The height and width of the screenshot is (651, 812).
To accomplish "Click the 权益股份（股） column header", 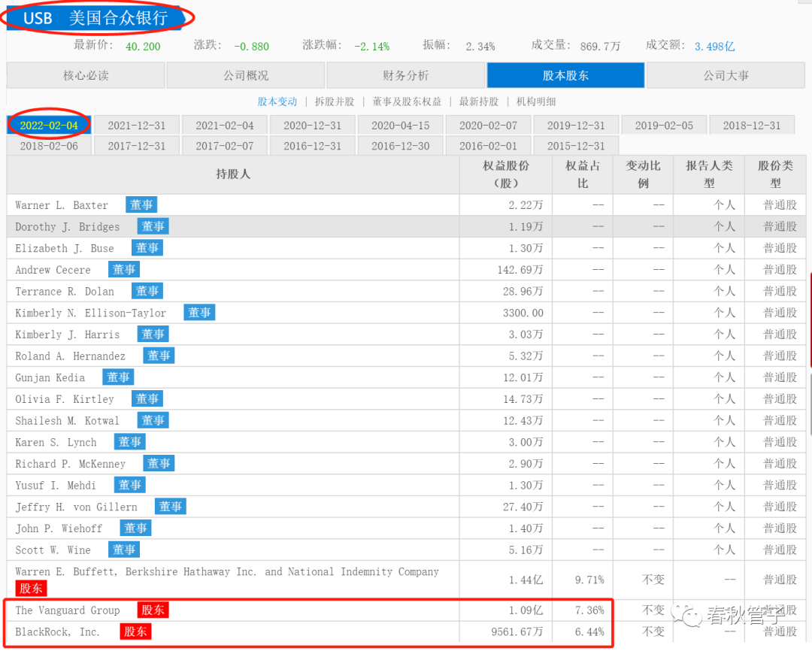I will [x=506, y=174].
